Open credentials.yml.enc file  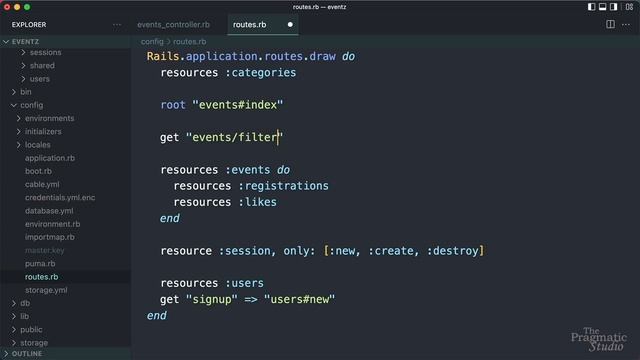coord(60,198)
